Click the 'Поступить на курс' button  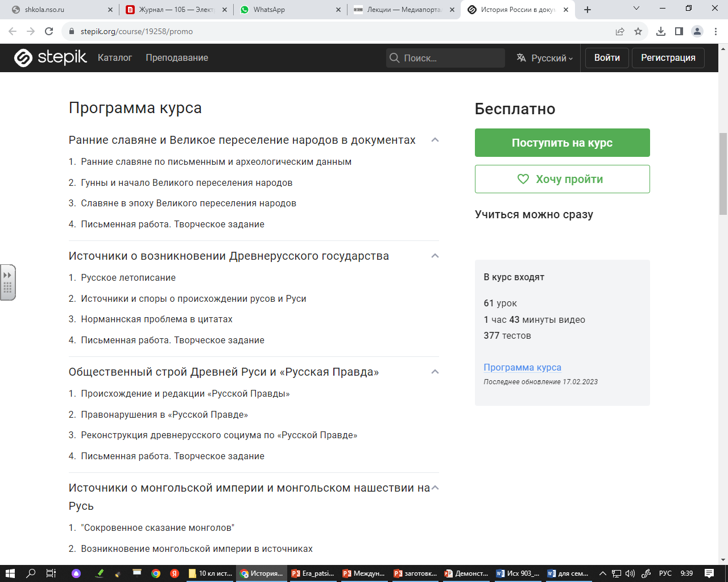coord(562,143)
